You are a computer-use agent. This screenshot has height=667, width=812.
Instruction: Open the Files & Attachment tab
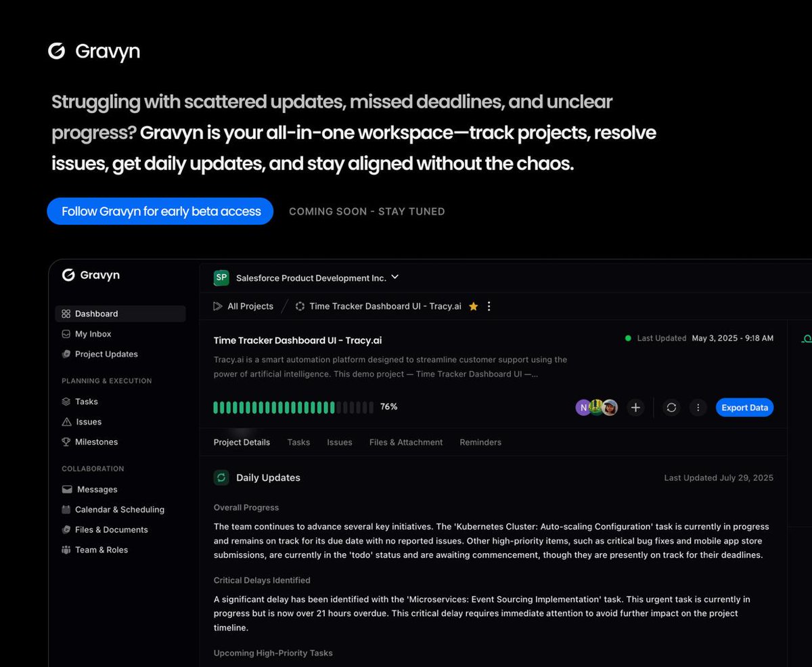click(x=406, y=442)
